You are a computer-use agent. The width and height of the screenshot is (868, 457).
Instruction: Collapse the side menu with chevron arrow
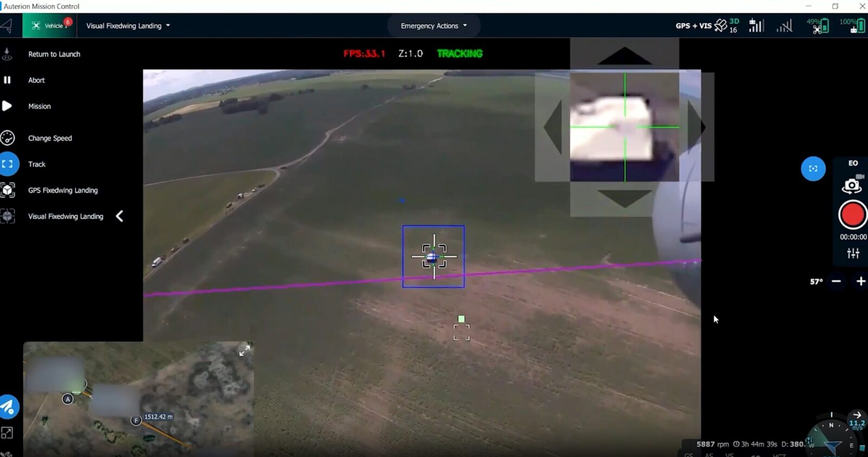click(x=119, y=216)
